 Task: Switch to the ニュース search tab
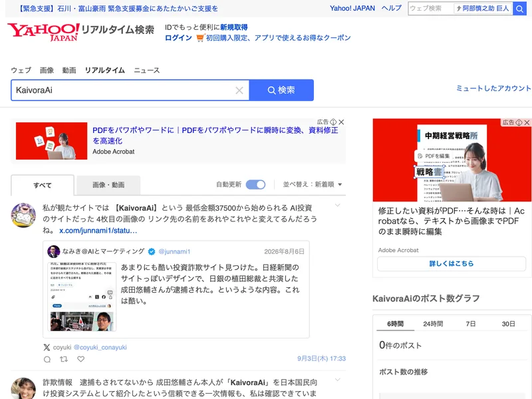146,70
